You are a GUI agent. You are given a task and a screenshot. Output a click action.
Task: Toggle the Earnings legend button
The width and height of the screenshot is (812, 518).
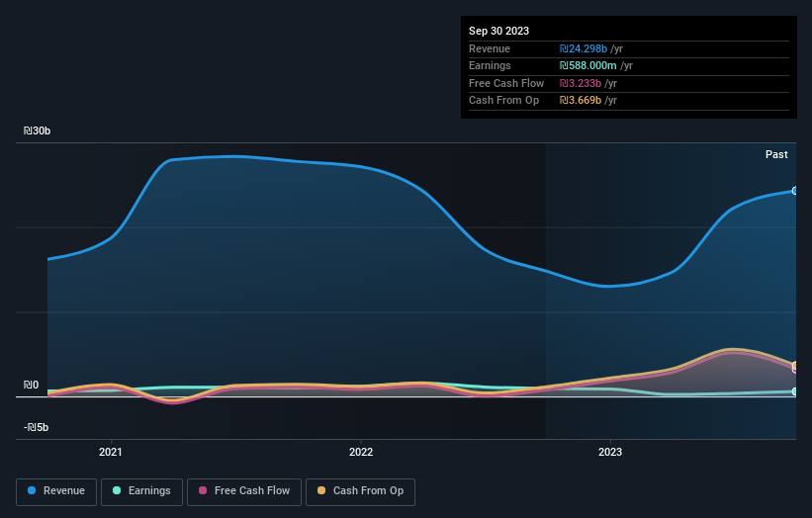[141, 491]
